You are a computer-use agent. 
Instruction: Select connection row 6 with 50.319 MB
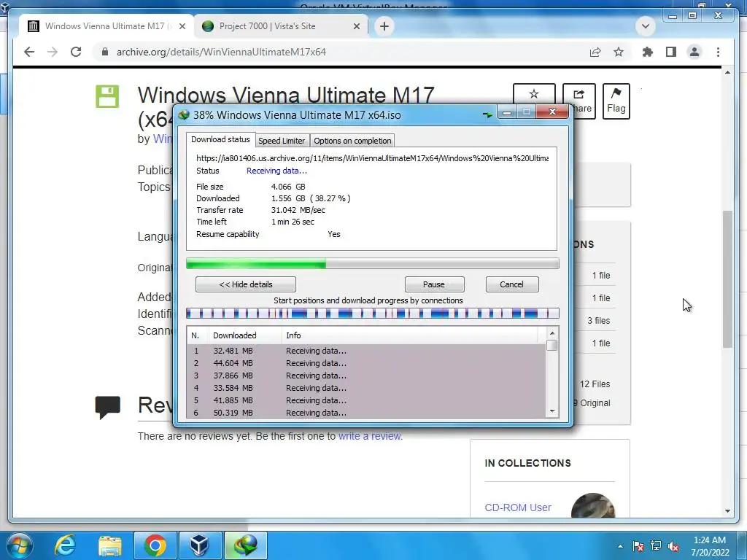366,413
